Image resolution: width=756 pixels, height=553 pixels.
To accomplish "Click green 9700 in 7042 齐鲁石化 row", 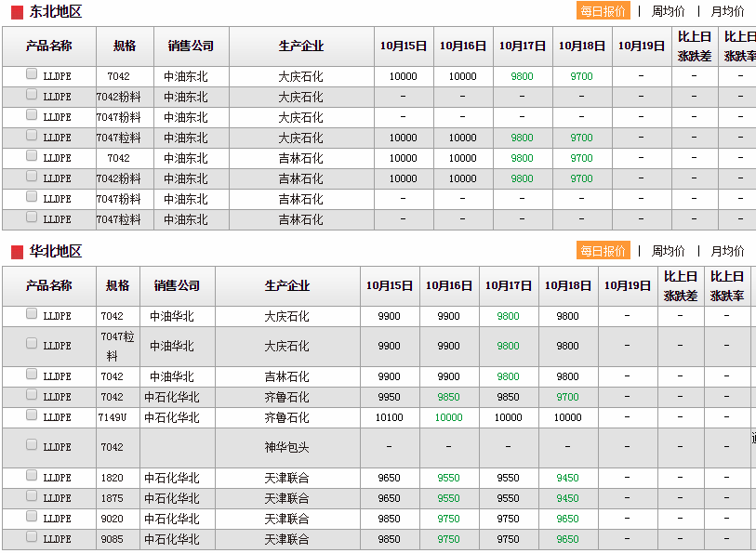I will point(567,398).
